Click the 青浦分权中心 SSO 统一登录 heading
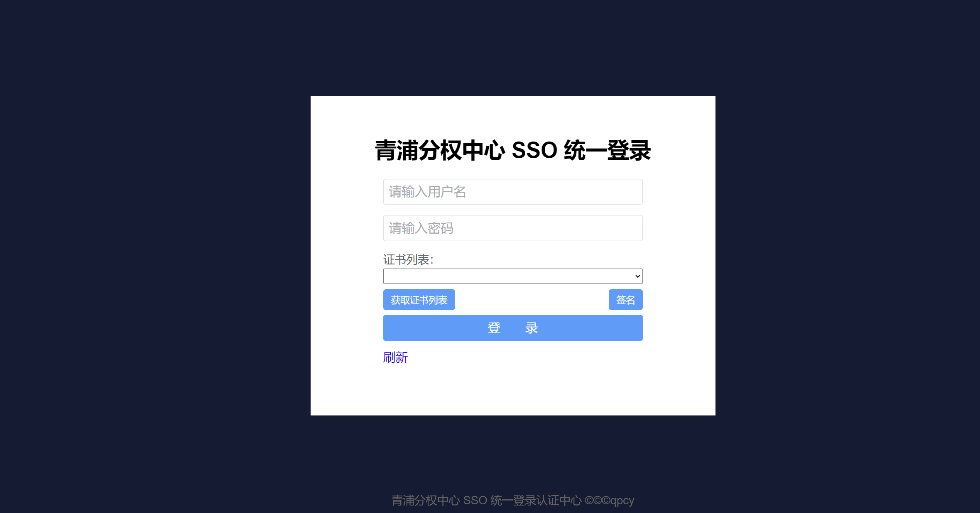 (513, 150)
